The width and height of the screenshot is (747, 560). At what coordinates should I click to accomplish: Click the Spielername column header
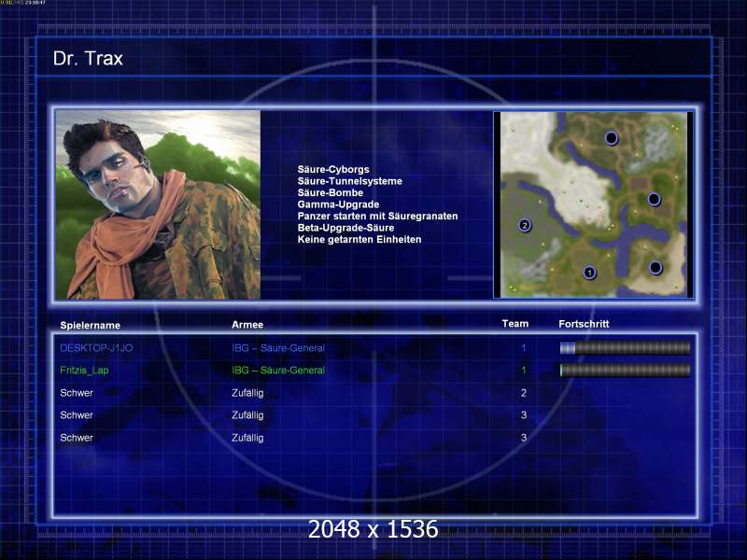pyautogui.click(x=90, y=325)
